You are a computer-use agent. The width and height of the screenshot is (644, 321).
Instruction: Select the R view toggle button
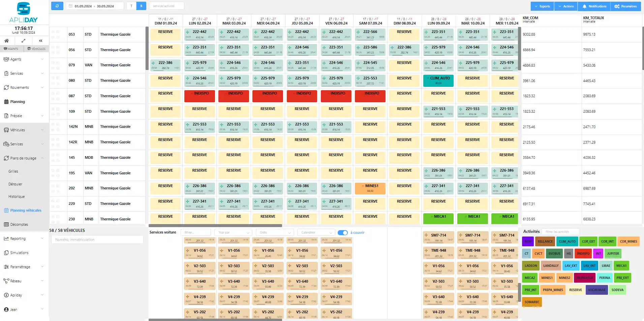(x=141, y=6)
